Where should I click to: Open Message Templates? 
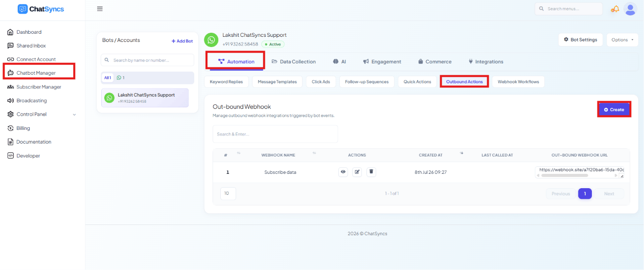click(277, 82)
